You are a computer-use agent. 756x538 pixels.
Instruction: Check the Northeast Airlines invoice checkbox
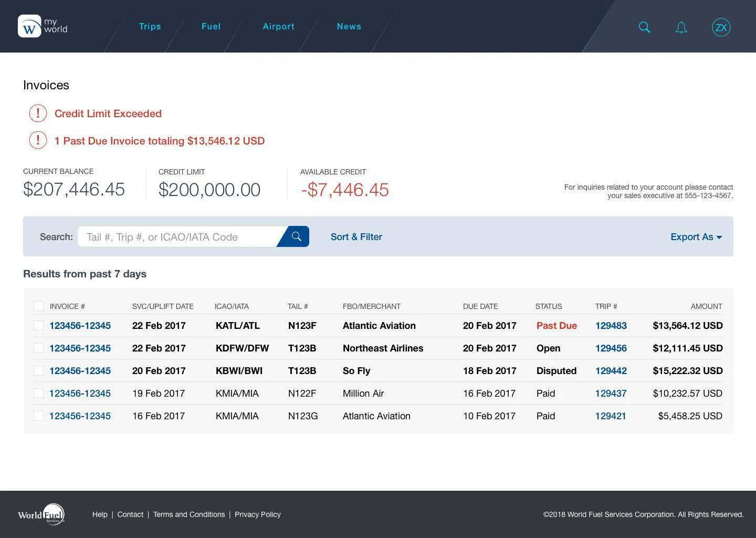tap(38, 348)
